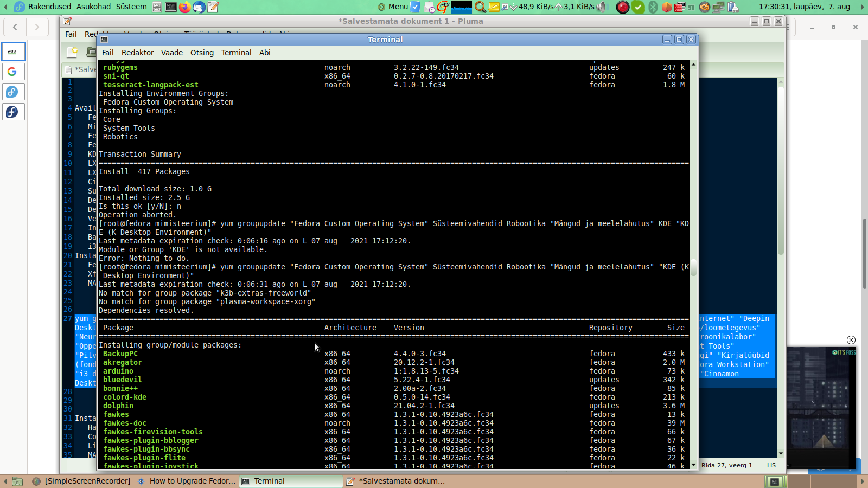Image resolution: width=868 pixels, height=488 pixels.
Task: Open Redaktor menu in Terminal
Action: click(x=138, y=53)
